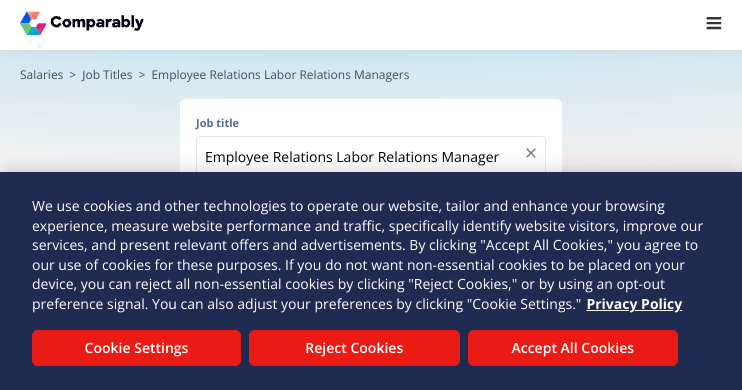
Task: Open Job Titles breadcrumb link
Action: click(x=107, y=75)
